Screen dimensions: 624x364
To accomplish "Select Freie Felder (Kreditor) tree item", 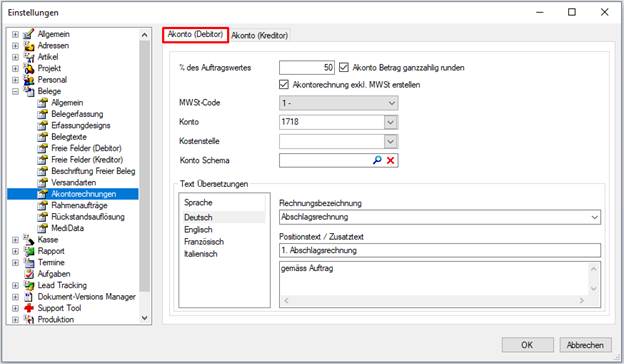I will [87, 160].
